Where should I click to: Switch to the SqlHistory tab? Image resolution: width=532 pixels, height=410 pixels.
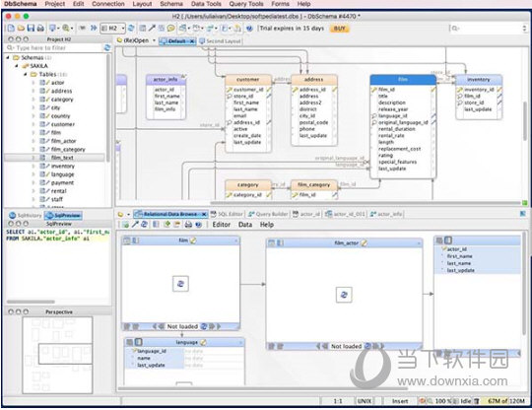[26, 215]
